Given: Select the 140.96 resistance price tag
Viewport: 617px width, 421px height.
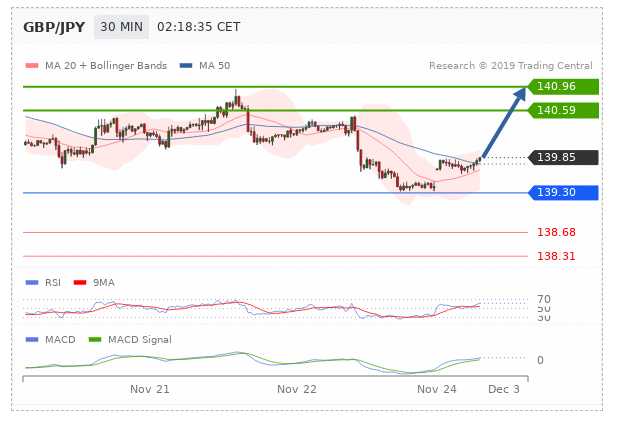Looking at the screenshot, I should click(563, 87).
